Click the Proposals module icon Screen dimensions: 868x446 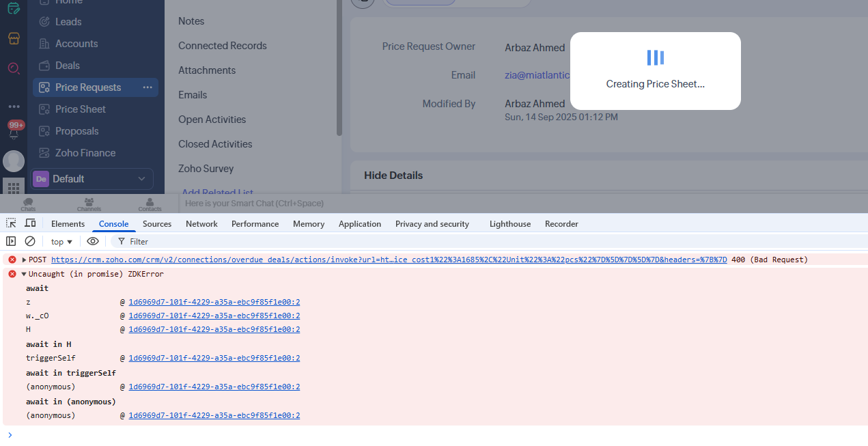click(44, 131)
